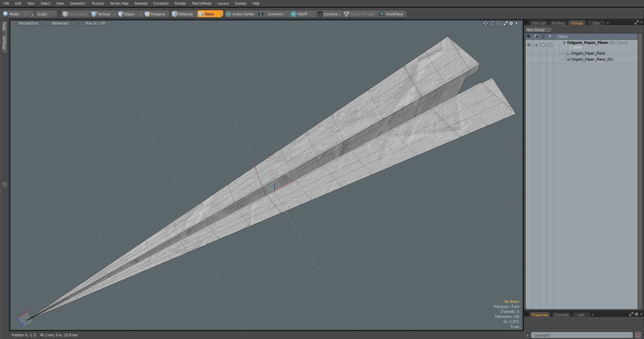
Task: Toggle Select Through option
Action: [x=359, y=14]
